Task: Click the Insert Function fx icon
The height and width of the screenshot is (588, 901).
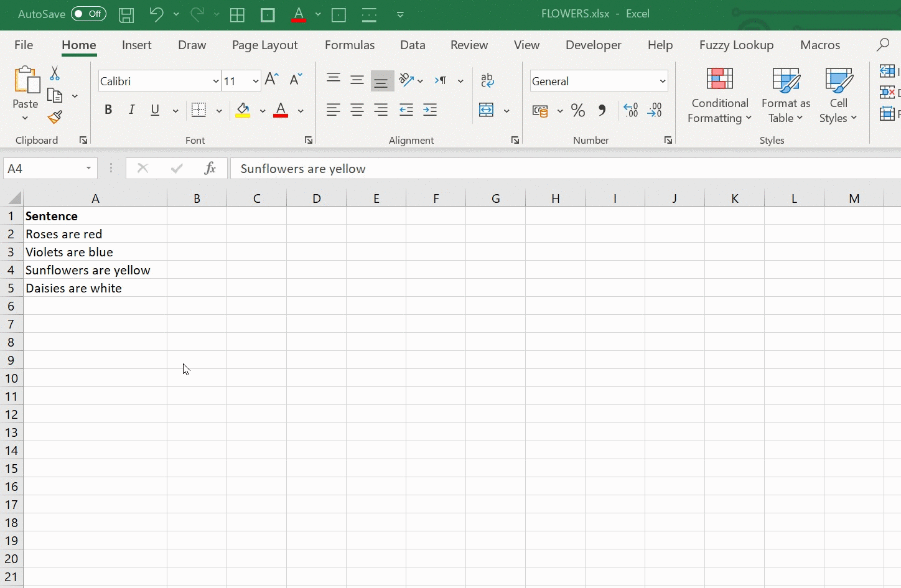Action: pyautogui.click(x=210, y=168)
